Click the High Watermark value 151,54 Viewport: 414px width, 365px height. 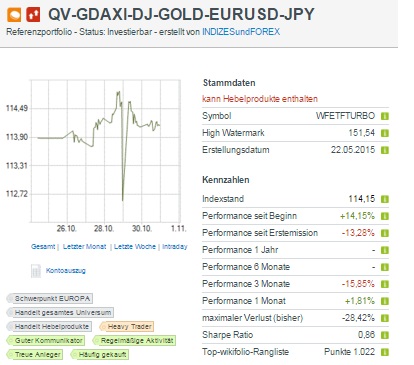362,133
